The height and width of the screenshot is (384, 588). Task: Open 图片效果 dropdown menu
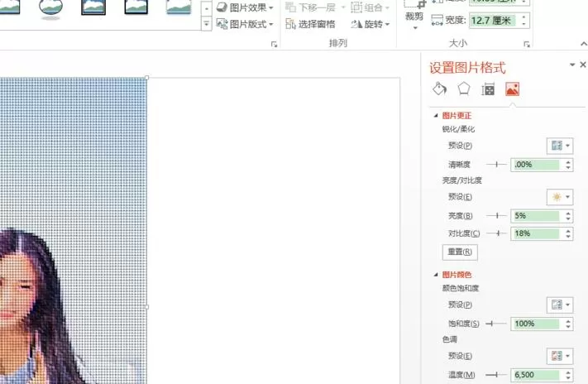(245, 7)
